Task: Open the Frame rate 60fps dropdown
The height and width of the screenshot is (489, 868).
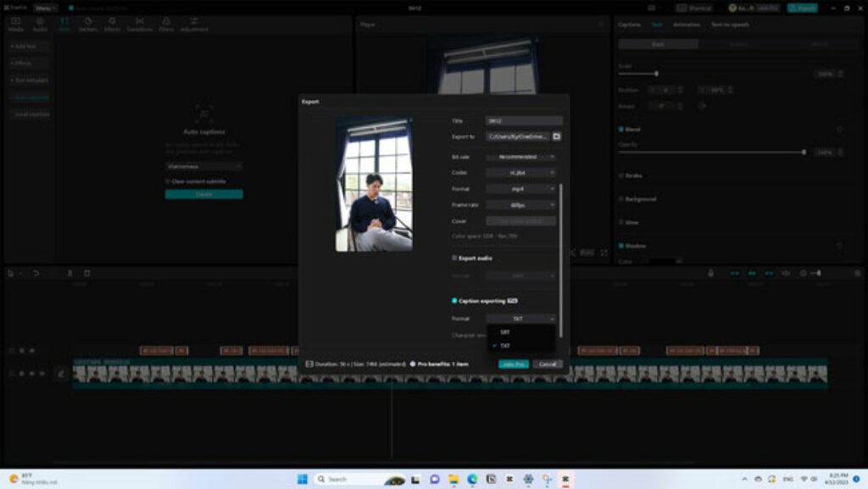Action: coord(520,205)
